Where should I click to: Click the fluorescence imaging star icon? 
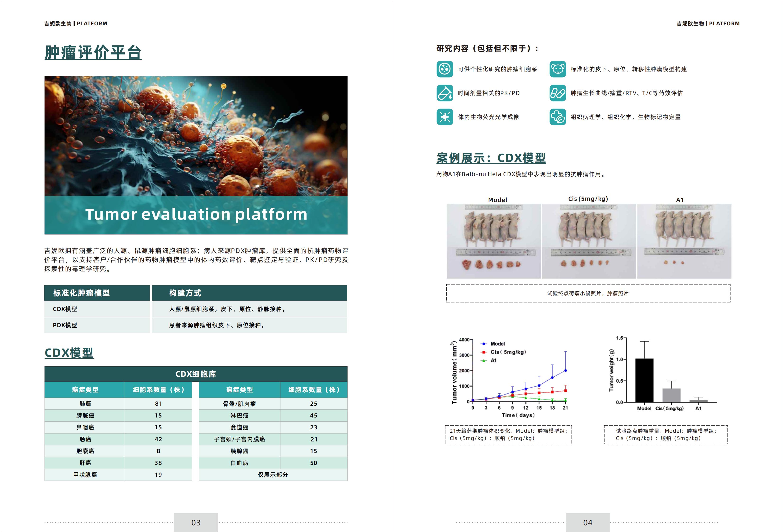point(445,117)
